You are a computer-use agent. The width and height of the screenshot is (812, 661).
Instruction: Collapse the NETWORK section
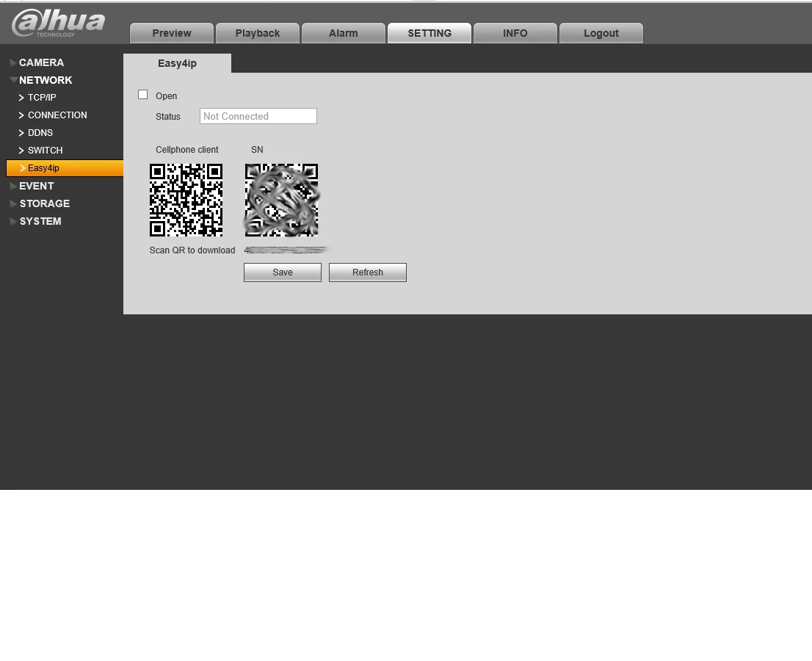coord(41,80)
